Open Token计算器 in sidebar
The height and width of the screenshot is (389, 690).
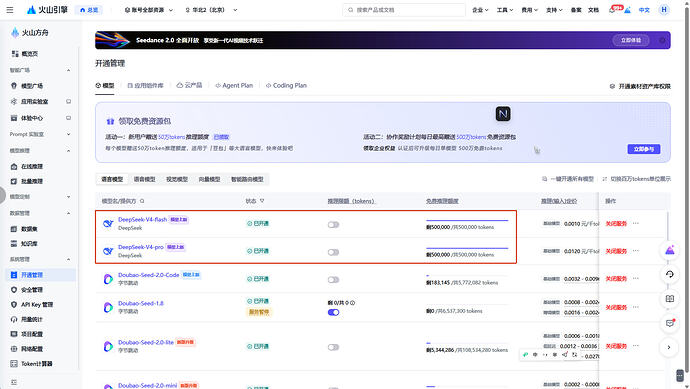(32, 363)
